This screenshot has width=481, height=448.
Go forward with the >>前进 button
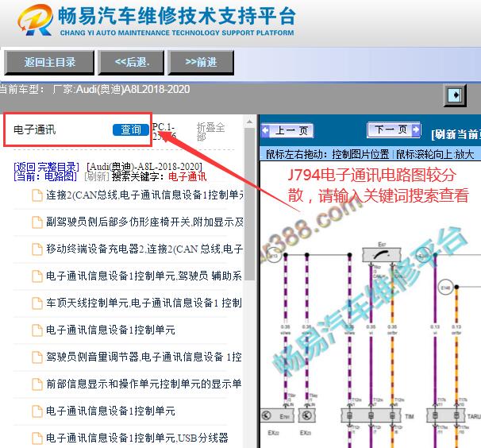(x=201, y=62)
